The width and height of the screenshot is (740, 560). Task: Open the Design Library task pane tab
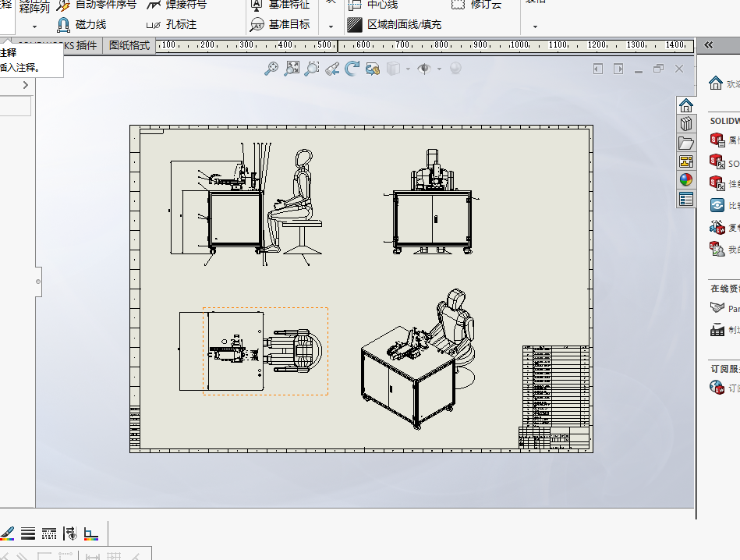tap(686, 124)
